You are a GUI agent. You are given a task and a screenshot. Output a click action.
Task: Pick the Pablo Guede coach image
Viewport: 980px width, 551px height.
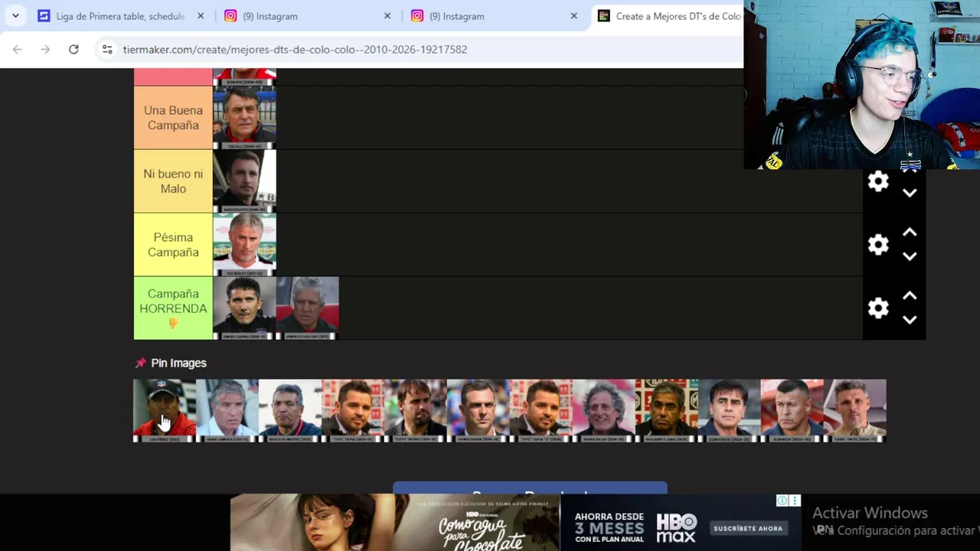tap(479, 411)
